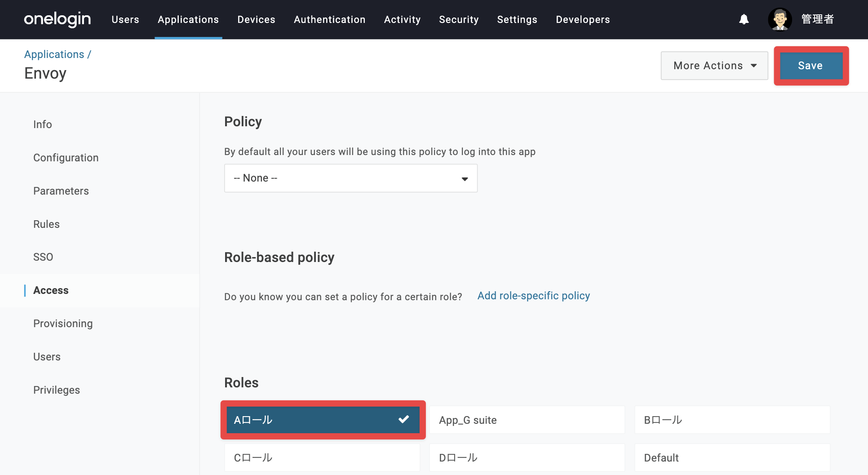Open the Security menu
This screenshot has height=475, width=868.
pos(459,19)
